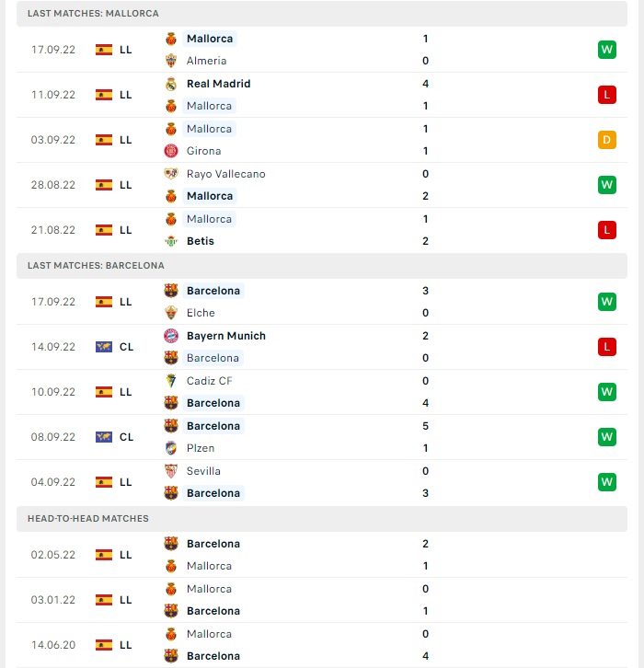Click the Plzen club crest icon

171,448
